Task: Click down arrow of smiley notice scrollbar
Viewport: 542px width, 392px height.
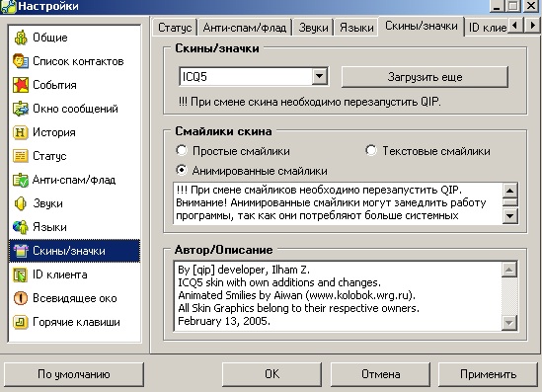Action: pos(509,217)
